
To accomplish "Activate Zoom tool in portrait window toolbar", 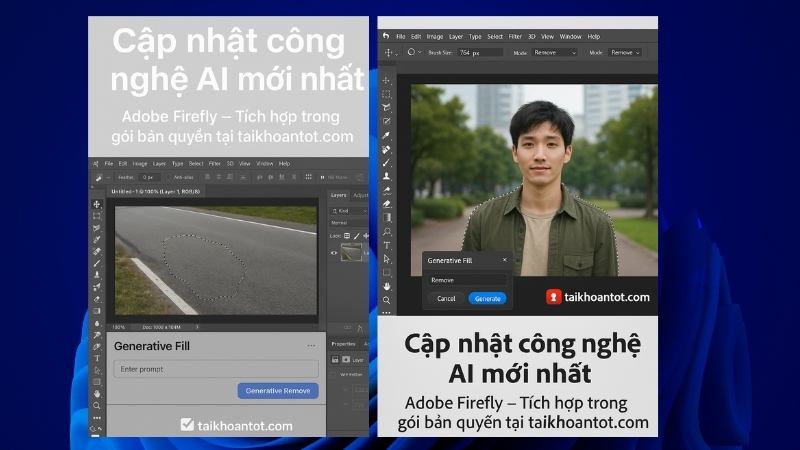I will (387, 300).
